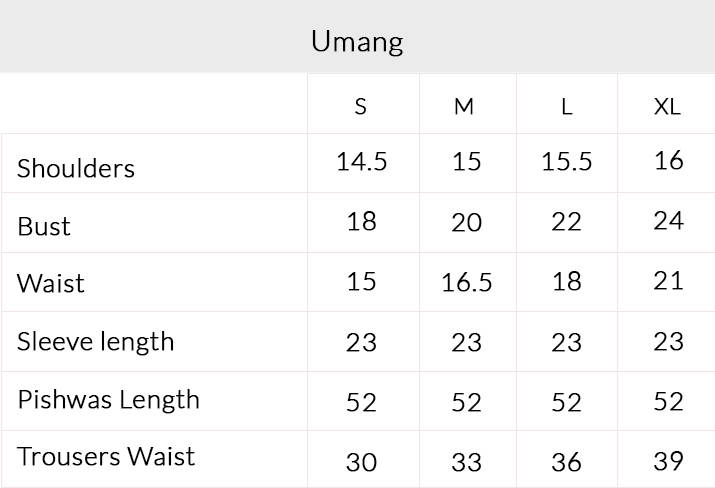The image size is (715, 488).
Task: Select the Shoulders row label
Action: 76,168
